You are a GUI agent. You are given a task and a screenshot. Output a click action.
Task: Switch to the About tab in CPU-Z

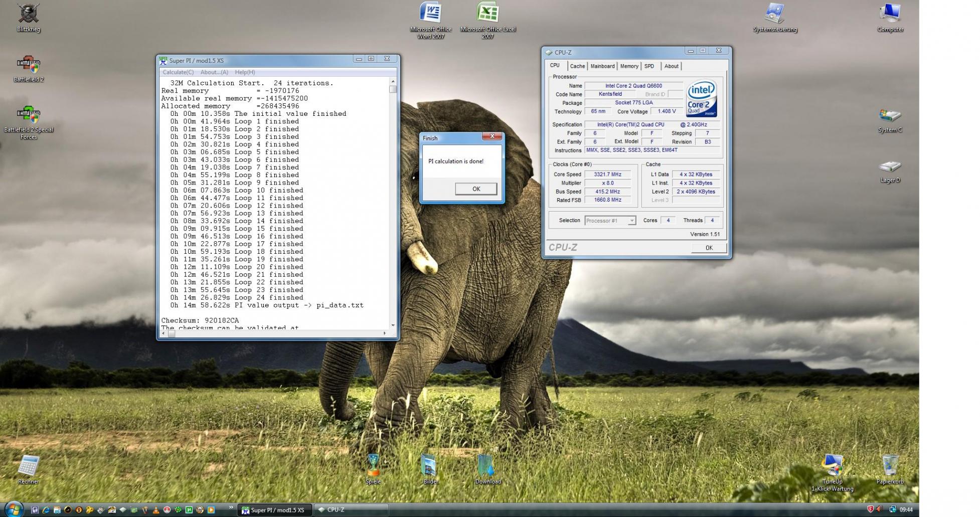671,66
